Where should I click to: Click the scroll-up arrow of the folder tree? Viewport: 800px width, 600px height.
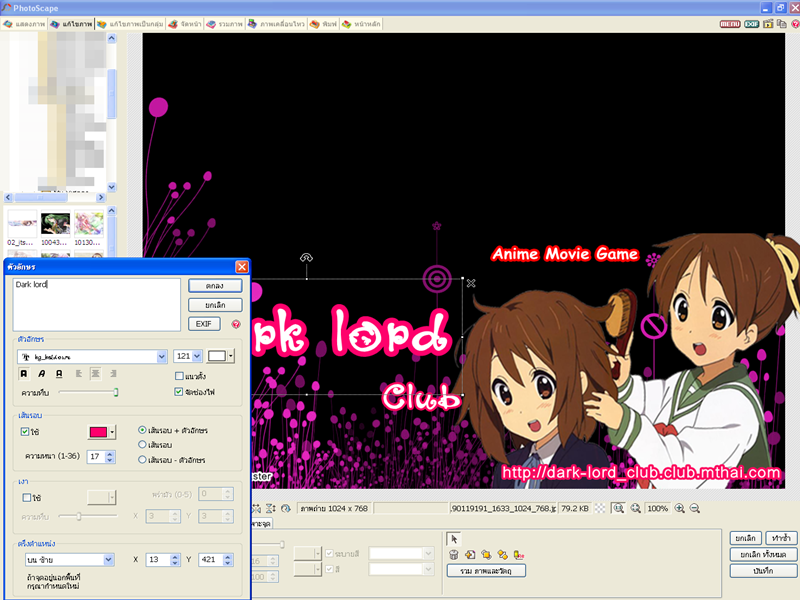click(x=112, y=38)
